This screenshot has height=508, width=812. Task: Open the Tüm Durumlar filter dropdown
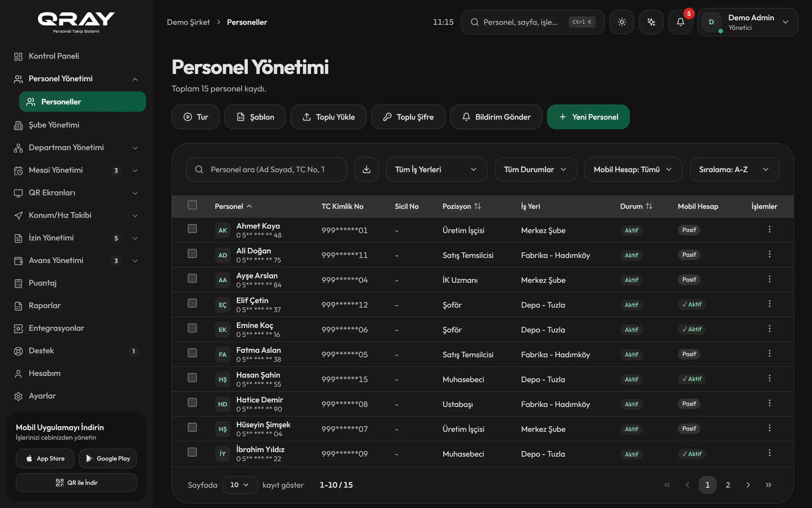tap(536, 169)
